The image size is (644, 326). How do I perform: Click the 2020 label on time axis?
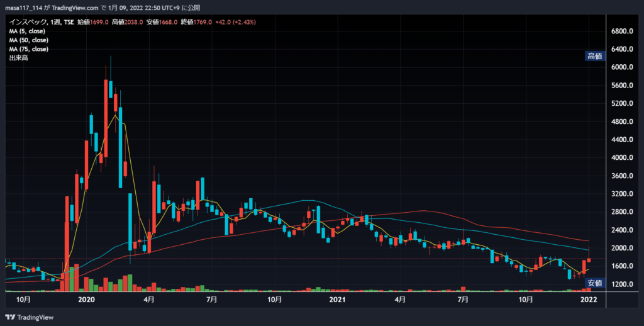click(86, 300)
